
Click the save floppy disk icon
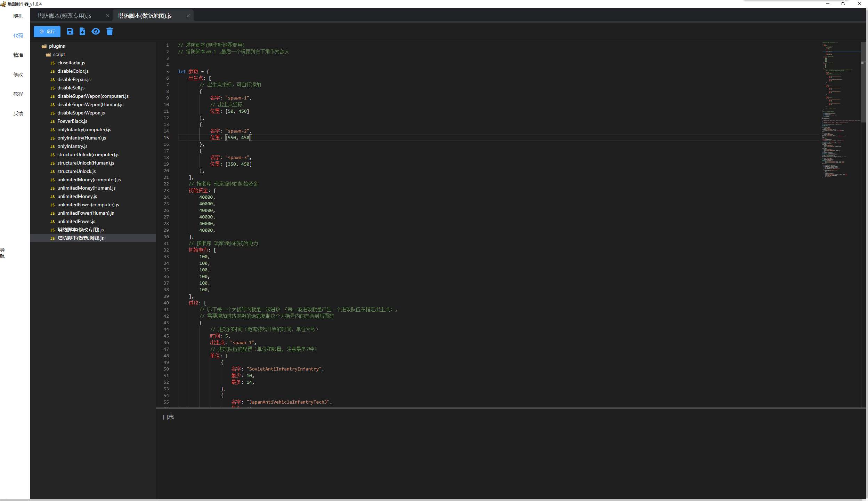(x=70, y=32)
